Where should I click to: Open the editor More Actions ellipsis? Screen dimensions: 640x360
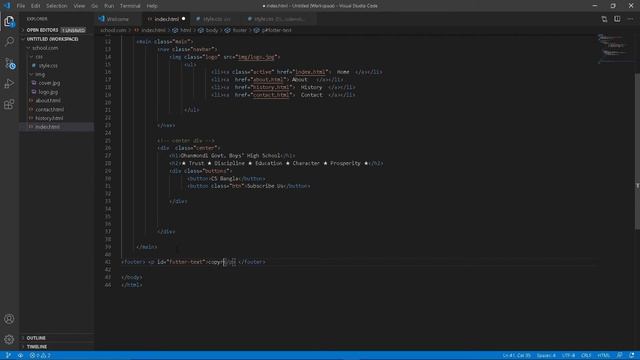pyautogui.click(x=630, y=19)
